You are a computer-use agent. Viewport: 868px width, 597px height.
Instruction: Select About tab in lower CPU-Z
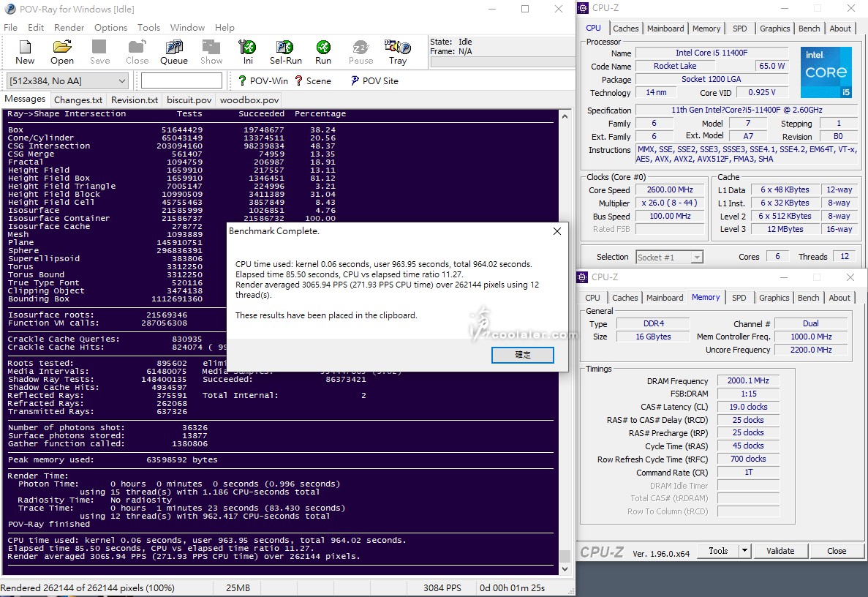[x=839, y=298]
